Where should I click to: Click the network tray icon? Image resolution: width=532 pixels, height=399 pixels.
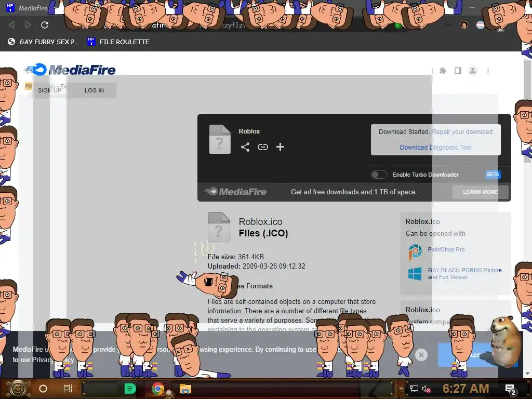click(x=414, y=389)
